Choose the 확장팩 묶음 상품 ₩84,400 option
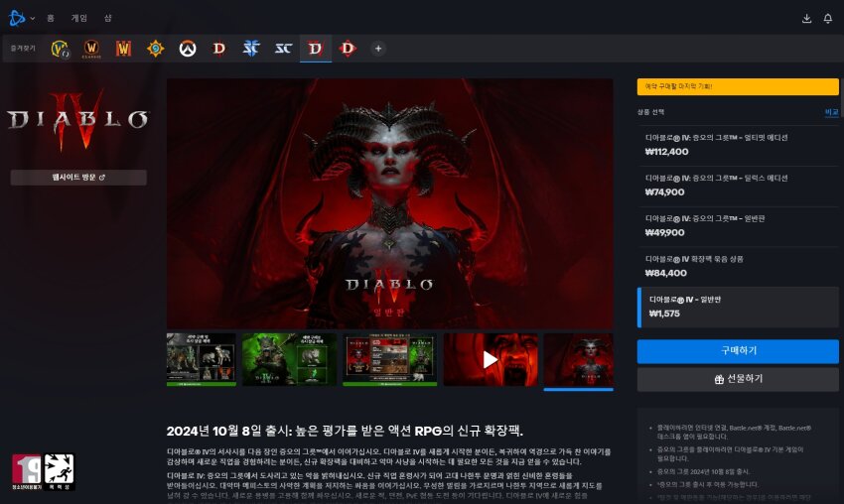844x504 pixels. [x=738, y=266]
